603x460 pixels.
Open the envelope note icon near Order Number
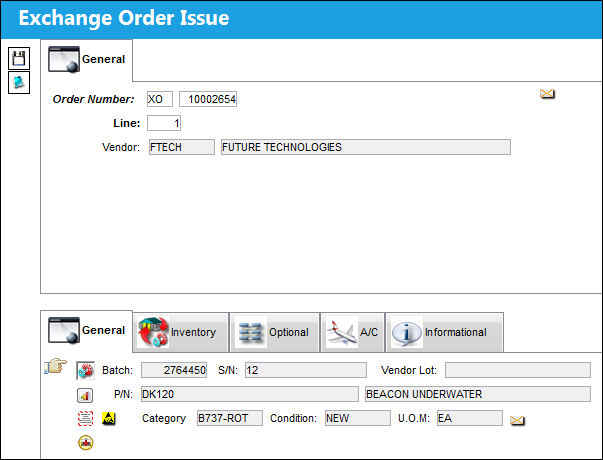coord(547,93)
